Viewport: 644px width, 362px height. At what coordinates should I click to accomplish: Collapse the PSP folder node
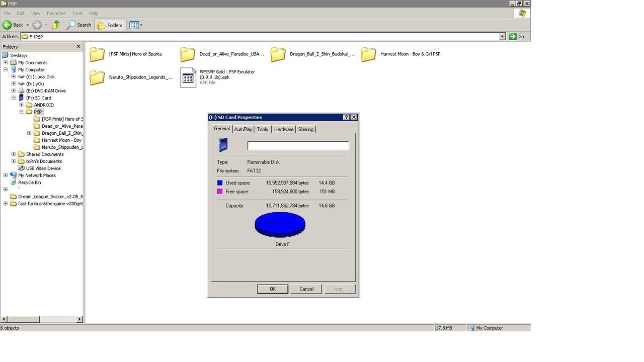pyautogui.click(x=22, y=112)
